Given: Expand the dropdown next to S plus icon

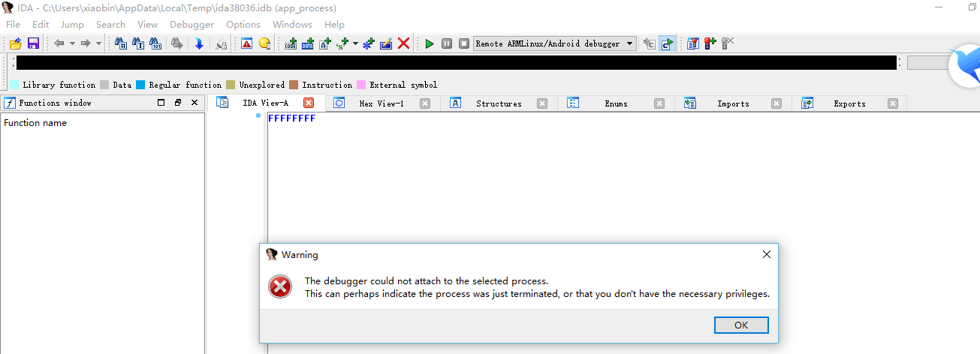Looking at the screenshot, I should tap(355, 43).
